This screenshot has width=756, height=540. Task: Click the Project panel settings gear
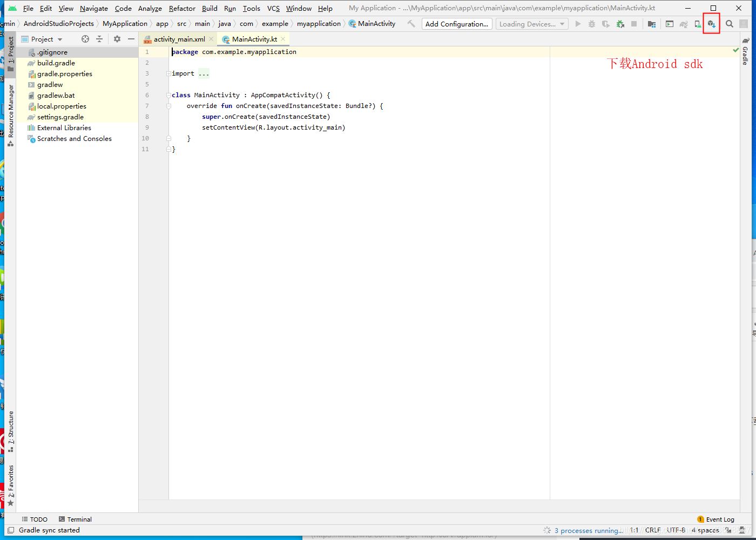pos(117,39)
